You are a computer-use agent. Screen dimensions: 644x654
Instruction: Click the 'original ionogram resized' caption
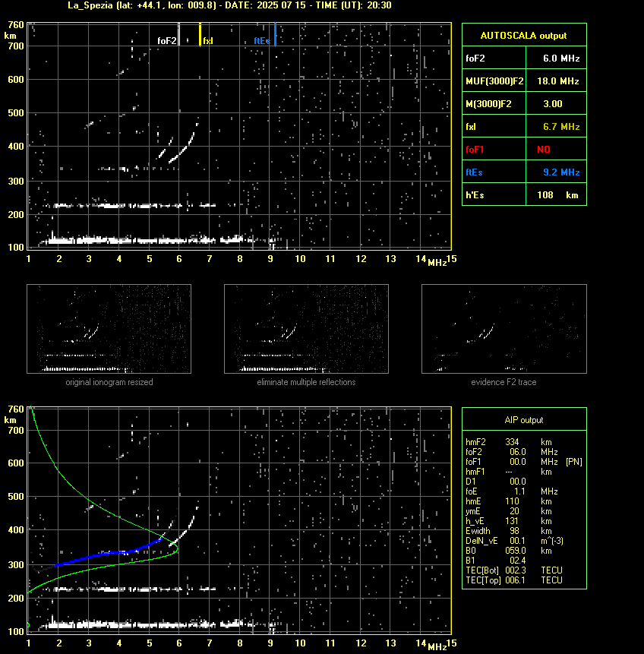pos(109,382)
